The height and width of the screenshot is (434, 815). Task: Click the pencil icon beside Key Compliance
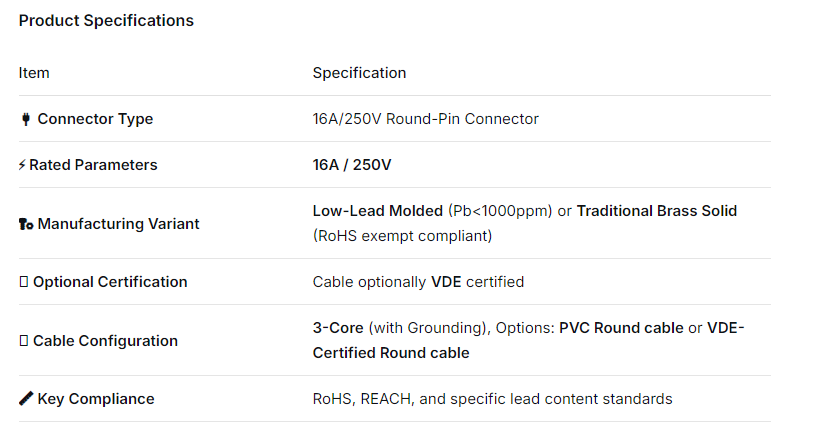[26, 399]
